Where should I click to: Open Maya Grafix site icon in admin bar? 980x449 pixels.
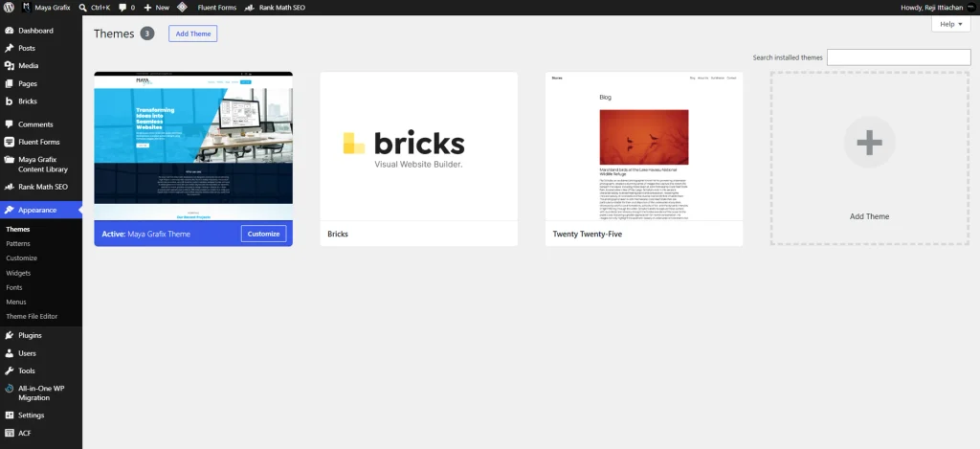point(26,8)
